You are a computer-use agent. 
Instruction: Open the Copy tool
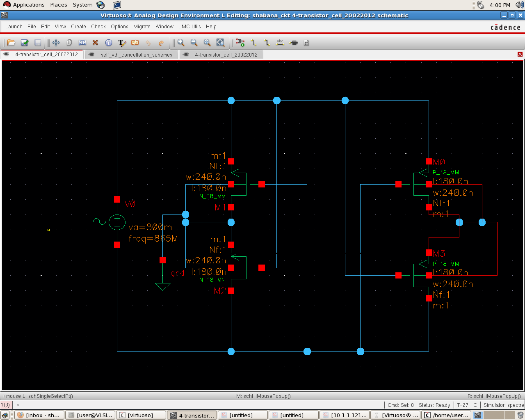[70, 43]
